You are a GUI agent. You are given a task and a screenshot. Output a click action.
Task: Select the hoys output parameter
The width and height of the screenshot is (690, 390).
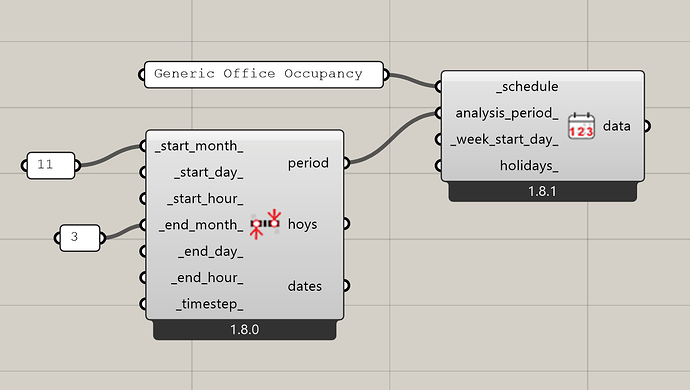302,224
